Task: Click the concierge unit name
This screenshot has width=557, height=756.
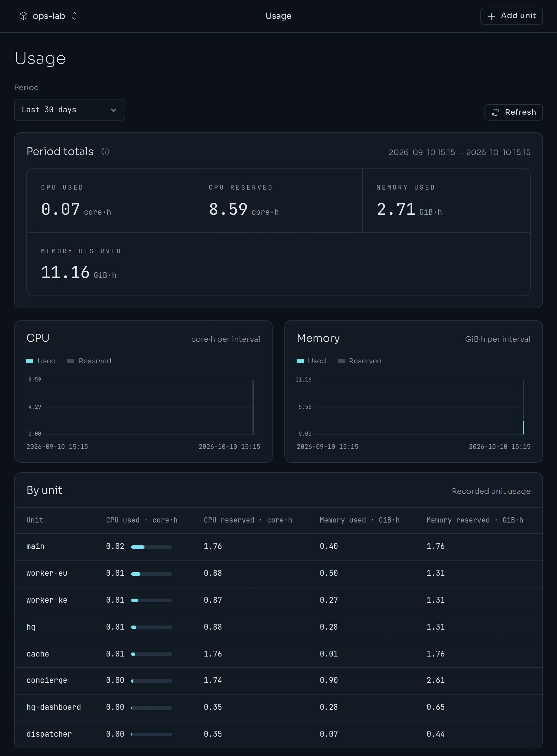Action: [47, 681]
